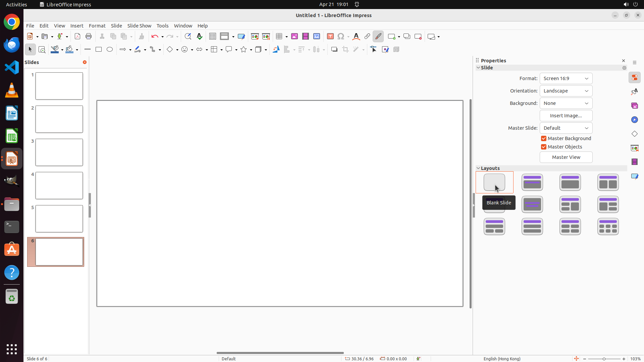The image size is (644, 362).
Task: Open the Slide Show menu
Action: click(139, 26)
